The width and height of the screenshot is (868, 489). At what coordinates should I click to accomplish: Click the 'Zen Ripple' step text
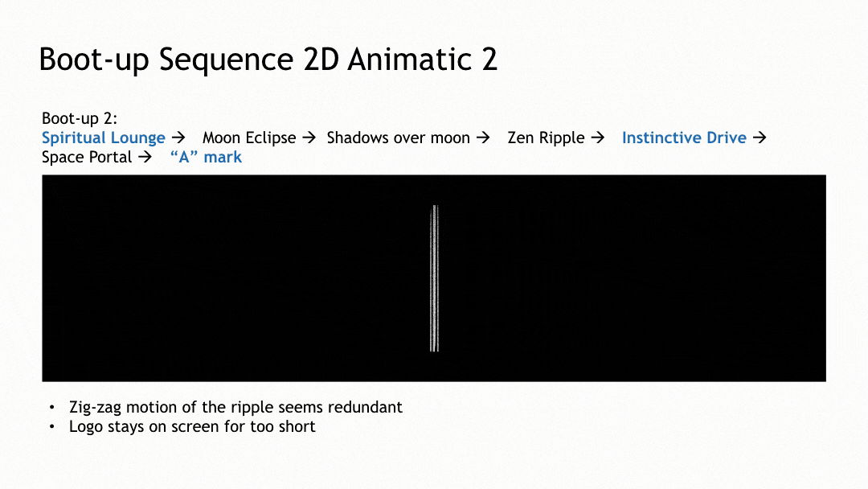point(546,138)
